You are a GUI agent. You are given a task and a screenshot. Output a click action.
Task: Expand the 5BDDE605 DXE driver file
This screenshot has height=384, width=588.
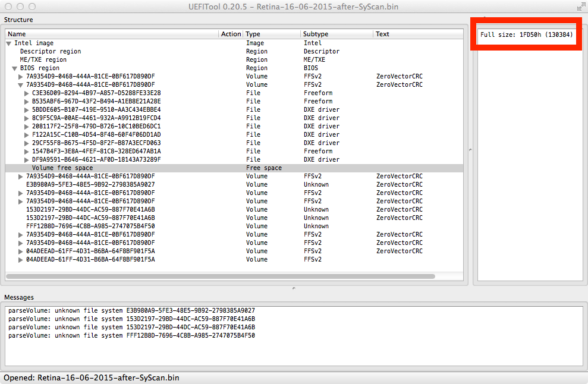26,110
